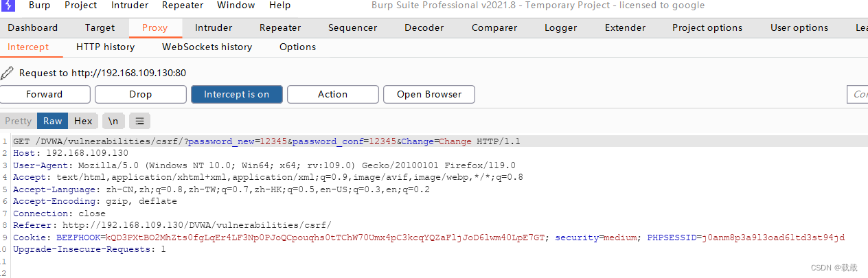
Task: Toggle the hamburger message editor menu icon
Action: 139,121
